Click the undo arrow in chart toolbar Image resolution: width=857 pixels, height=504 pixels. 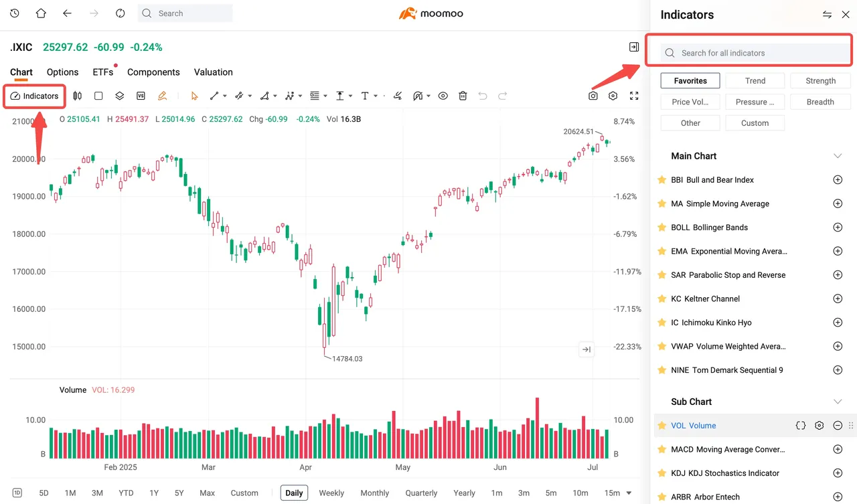[483, 96]
